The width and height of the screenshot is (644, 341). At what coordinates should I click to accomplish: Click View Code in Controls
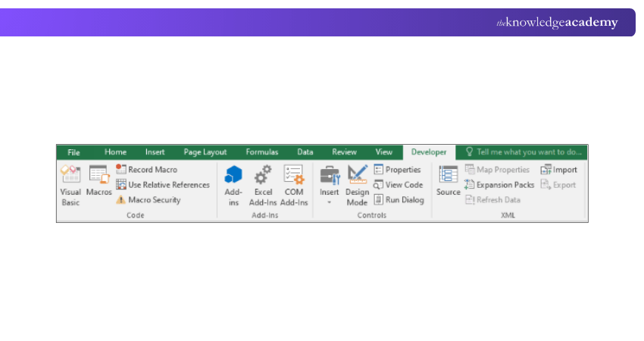point(398,185)
